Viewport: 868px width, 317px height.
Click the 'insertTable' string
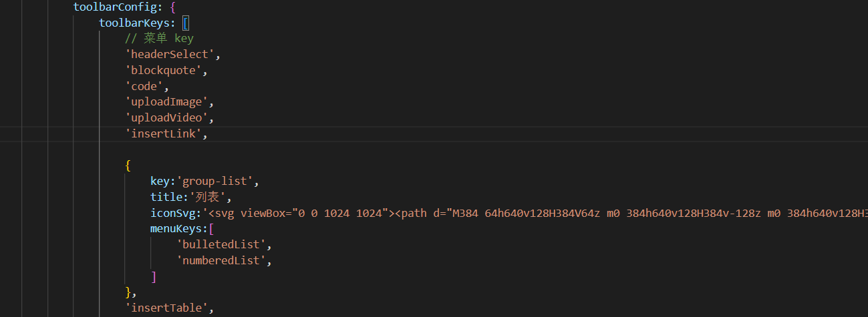click(x=168, y=308)
